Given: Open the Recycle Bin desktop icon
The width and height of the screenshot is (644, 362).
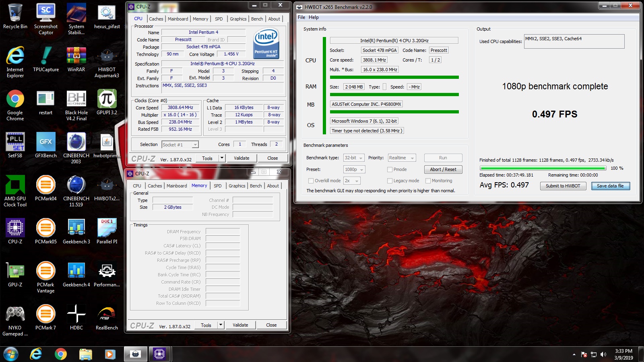Looking at the screenshot, I should pyautogui.click(x=15, y=17).
